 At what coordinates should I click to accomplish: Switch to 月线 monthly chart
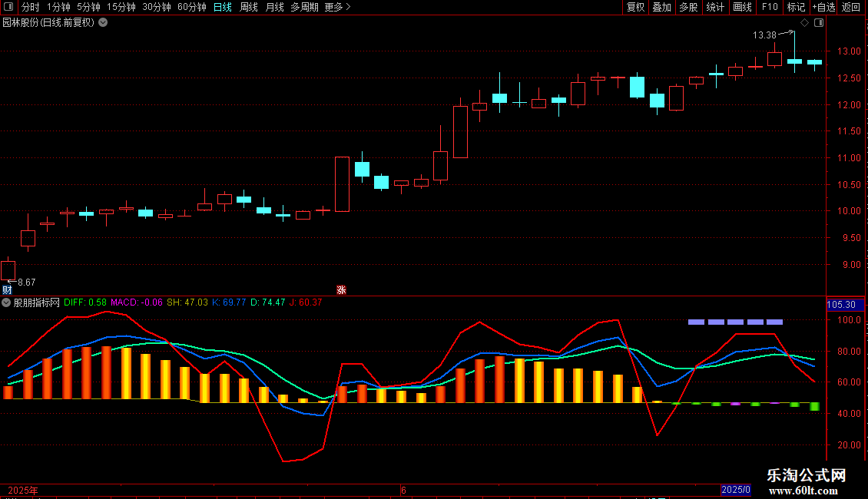click(274, 7)
